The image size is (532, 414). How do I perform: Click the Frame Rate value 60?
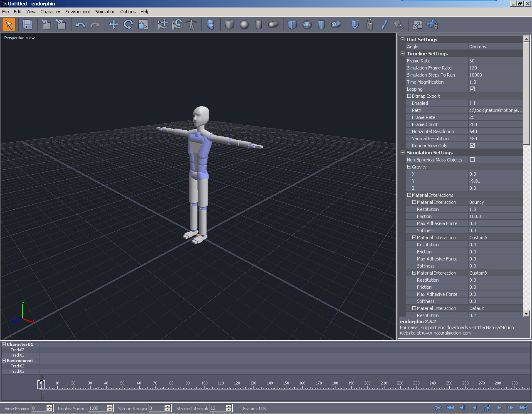pyautogui.click(x=495, y=61)
